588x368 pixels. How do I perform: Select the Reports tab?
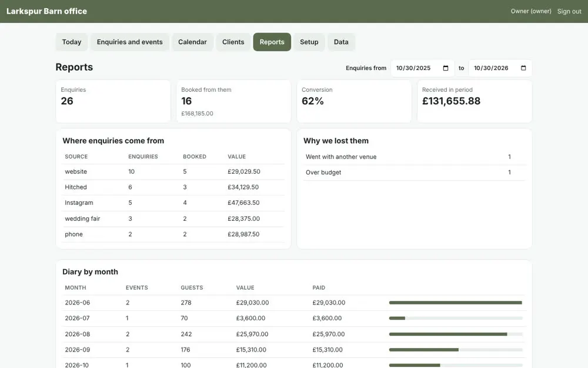(x=272, y=42)
